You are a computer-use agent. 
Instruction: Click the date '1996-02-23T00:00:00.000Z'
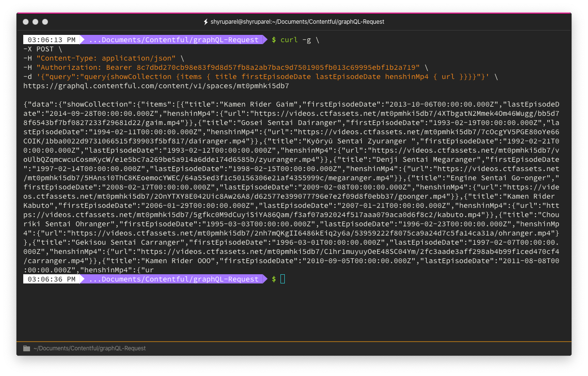pyautogui.click(x=455, y=224)
